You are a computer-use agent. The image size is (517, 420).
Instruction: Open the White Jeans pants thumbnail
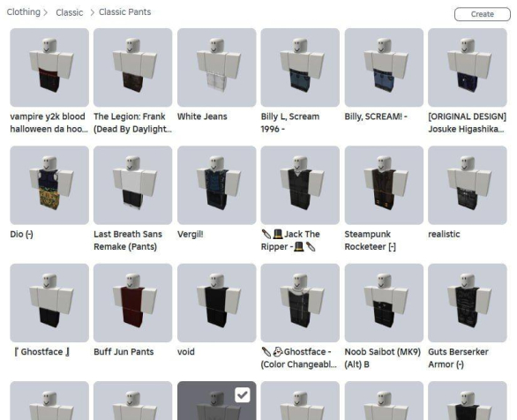(x=217, y=67)
